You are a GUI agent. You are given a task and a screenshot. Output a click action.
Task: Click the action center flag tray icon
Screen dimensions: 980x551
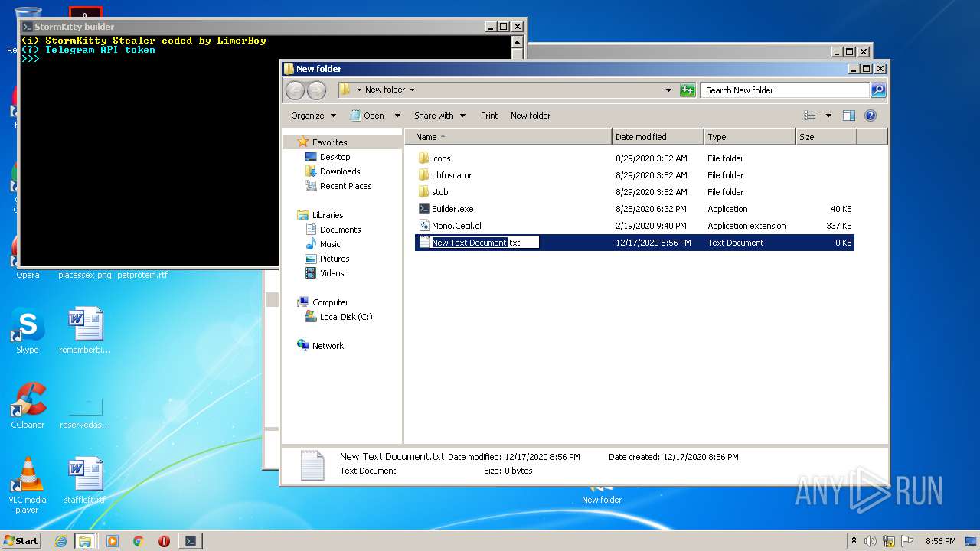point(907,541)
